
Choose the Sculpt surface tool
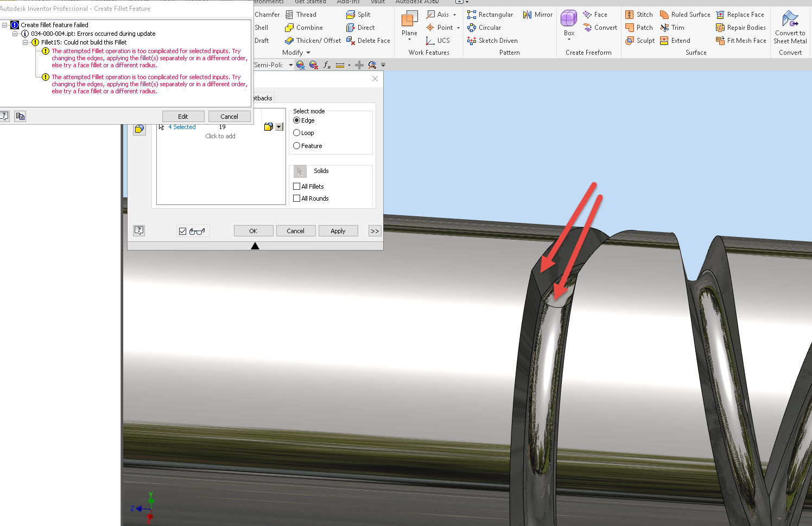coord(640,41)
